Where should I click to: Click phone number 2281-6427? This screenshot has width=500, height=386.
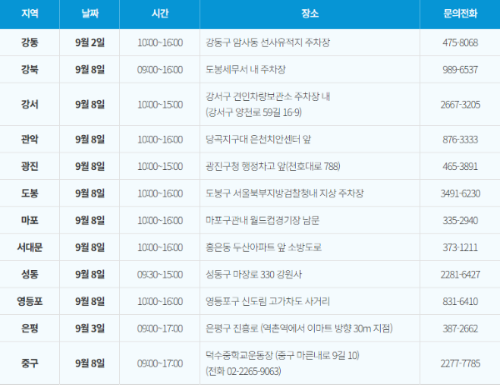click(x=460, y=274)
